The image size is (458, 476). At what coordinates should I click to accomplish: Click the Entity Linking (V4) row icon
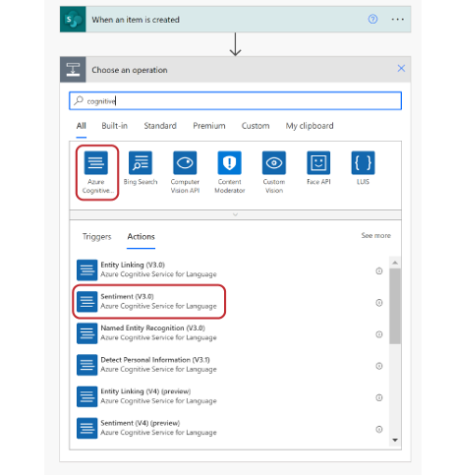pos(87,396)
